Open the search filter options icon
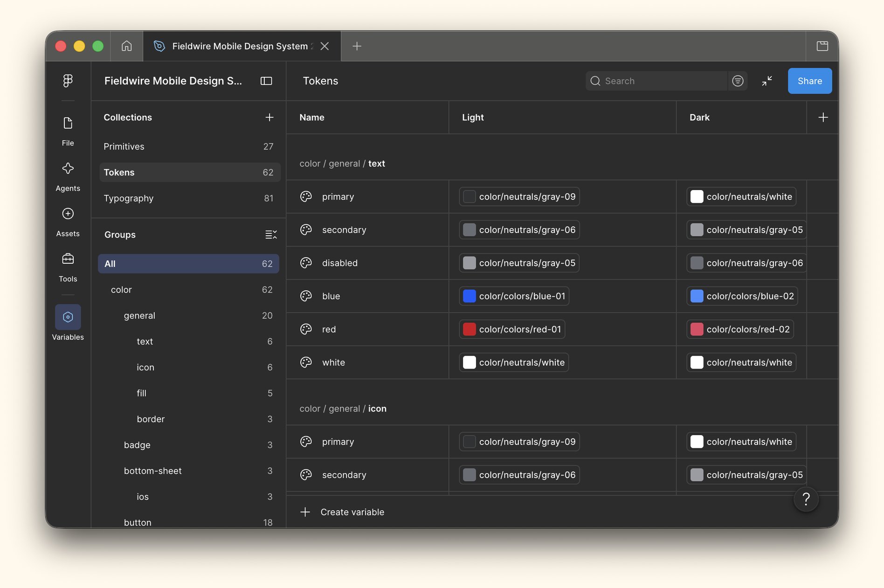 pyautogui.click(x=738, y=81)
